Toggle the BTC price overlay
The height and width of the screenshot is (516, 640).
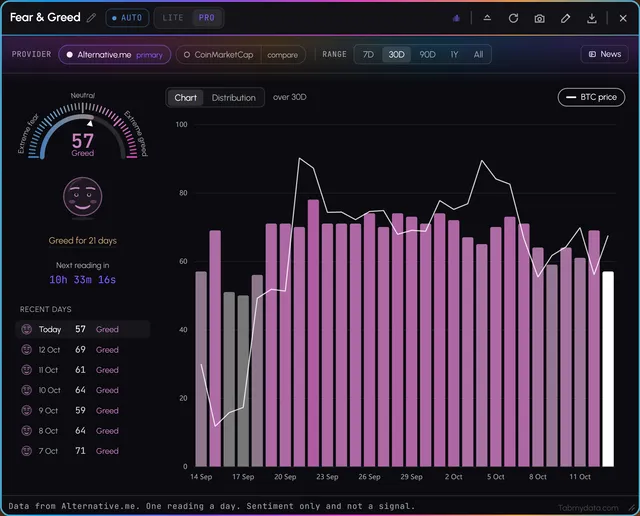click(591, 97)
